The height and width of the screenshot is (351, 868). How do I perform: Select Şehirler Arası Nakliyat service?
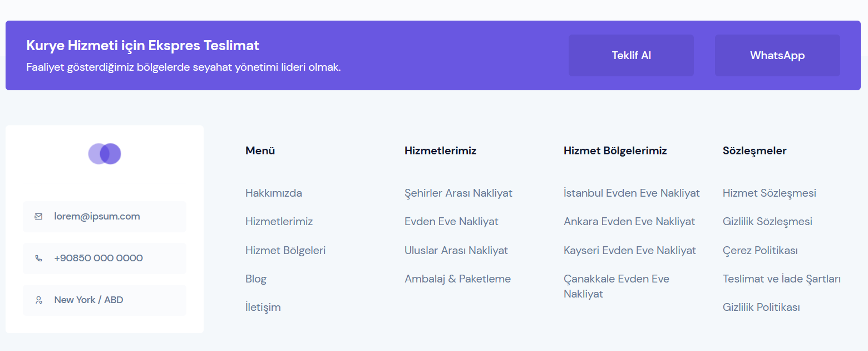[458, 193]
